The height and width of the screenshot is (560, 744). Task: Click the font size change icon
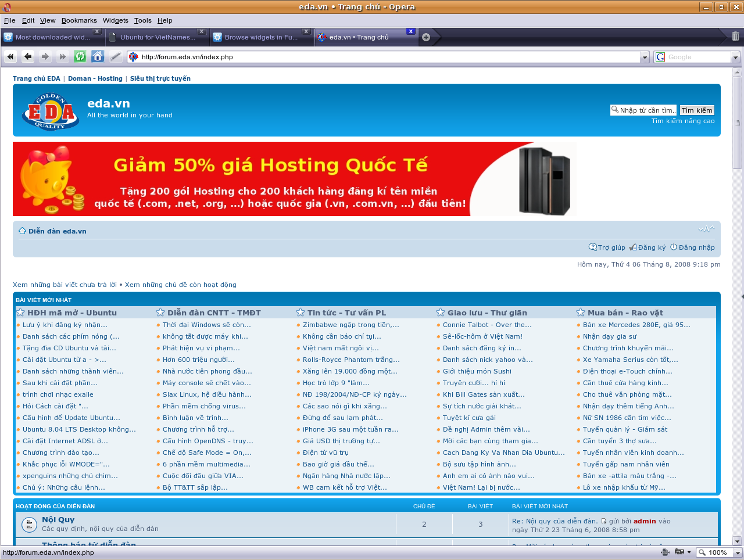(706, 229)
